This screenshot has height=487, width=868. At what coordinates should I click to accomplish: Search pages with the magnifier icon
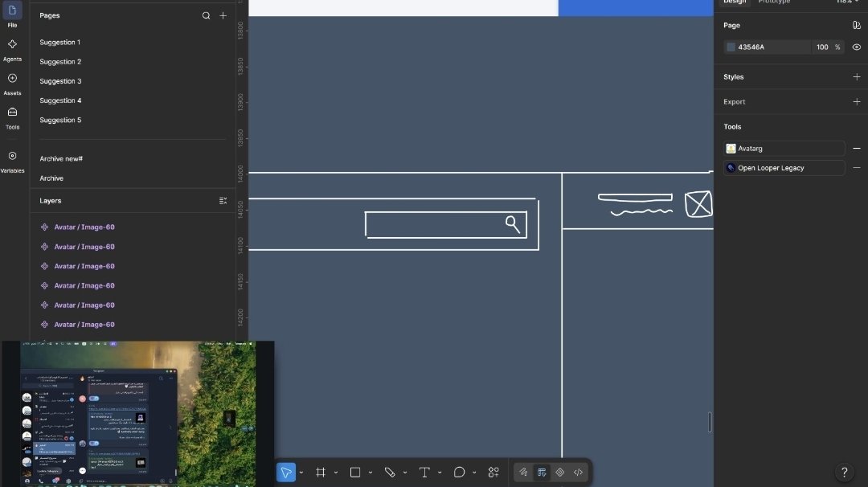point(206,15)
